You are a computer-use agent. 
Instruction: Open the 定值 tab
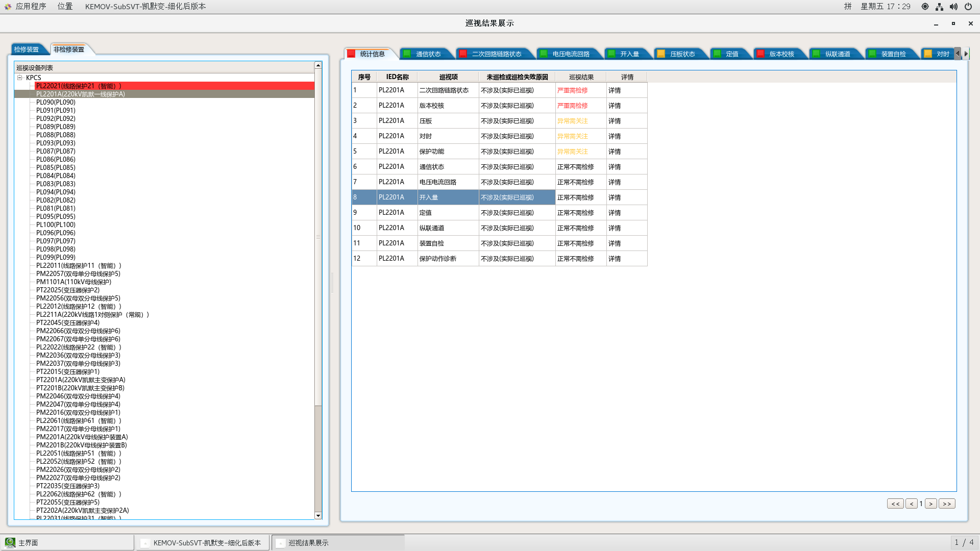(x=731, y=54)
